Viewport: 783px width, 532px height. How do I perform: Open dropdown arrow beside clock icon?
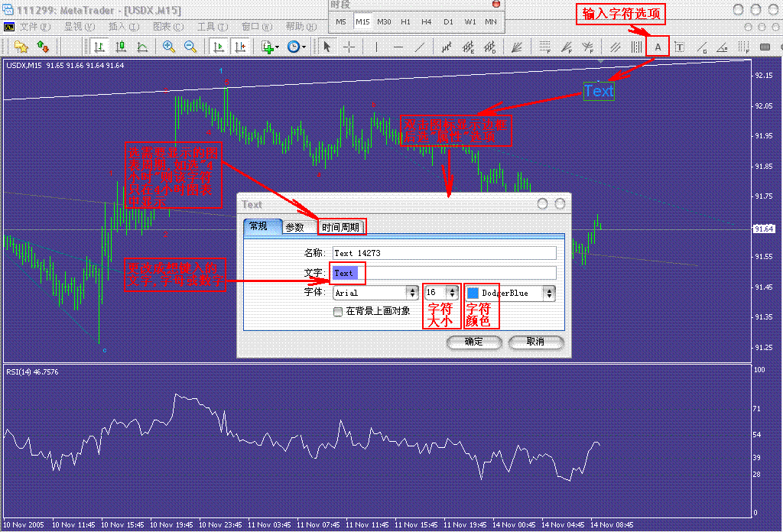[304, 47]
